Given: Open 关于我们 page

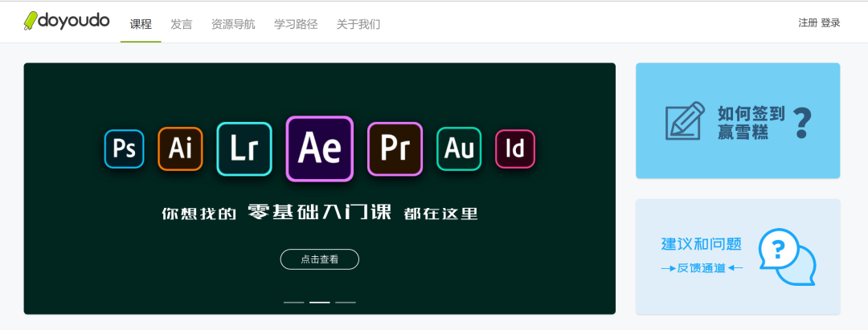Looking at the screenshot, I should click(x=358, y=24).
